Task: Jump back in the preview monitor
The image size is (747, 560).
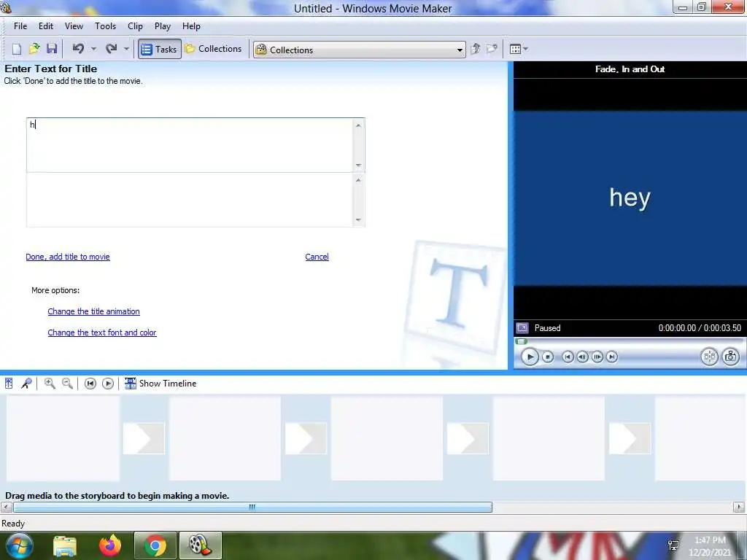Action: pos(568,357)
